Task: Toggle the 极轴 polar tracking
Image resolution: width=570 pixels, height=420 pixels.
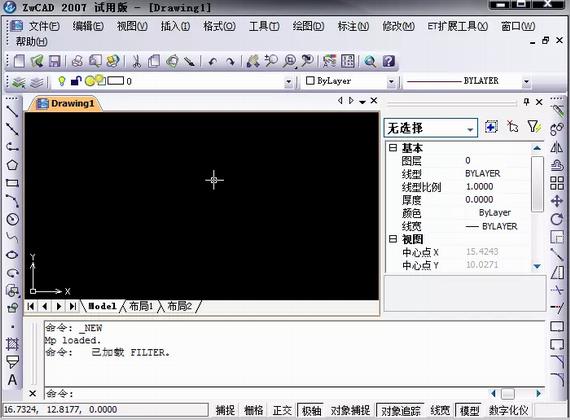Action: [x=312, y=411]
